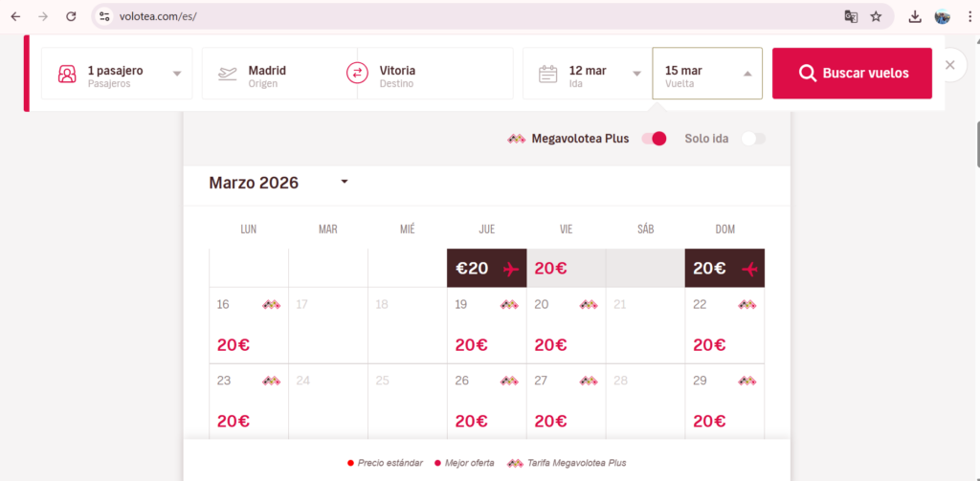Click the translate page icon in address bar
The height and width of the screenshot is (481, 980).
pyautogui.click(x=851, y=16)
